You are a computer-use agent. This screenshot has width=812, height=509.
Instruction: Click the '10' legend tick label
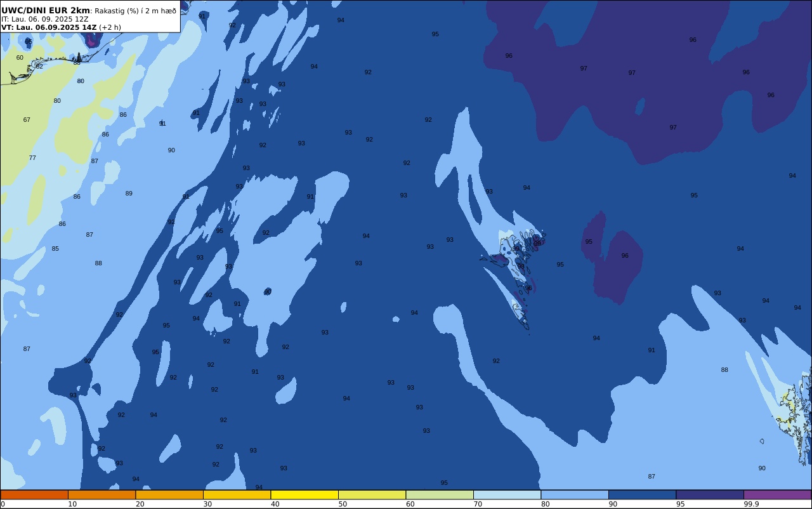[72, 504]
